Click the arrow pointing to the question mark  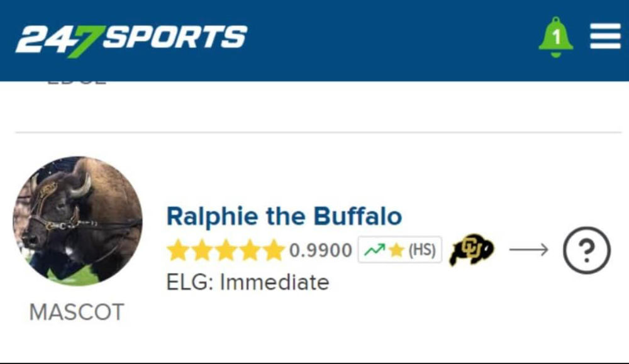point(528,250)
